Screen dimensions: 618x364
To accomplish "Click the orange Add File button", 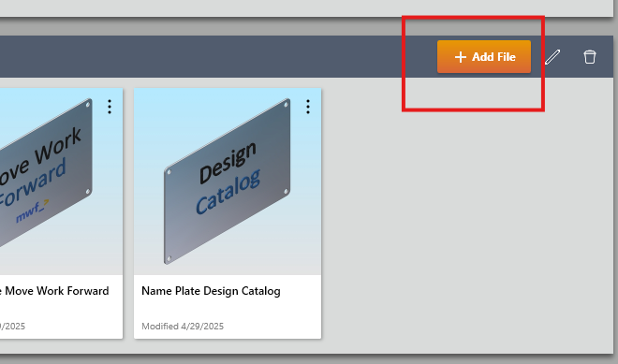I will pyautogui.click(x=483, y=57).
